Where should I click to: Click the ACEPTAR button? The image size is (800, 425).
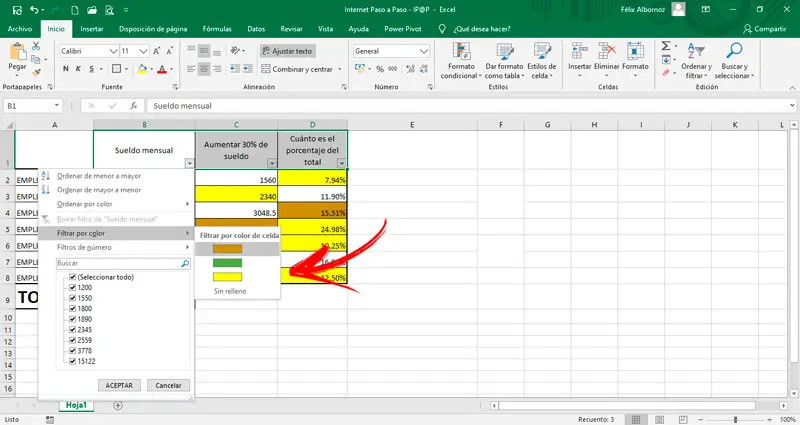(x=119, y=385)
